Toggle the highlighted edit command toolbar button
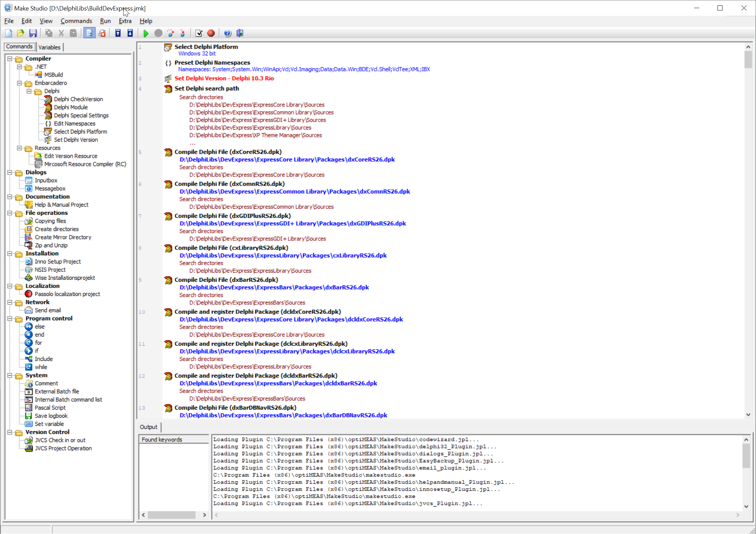 coord(90,33)
